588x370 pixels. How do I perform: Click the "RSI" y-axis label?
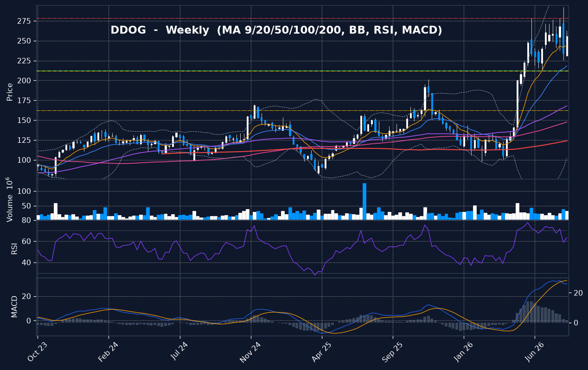coord(14,249)
